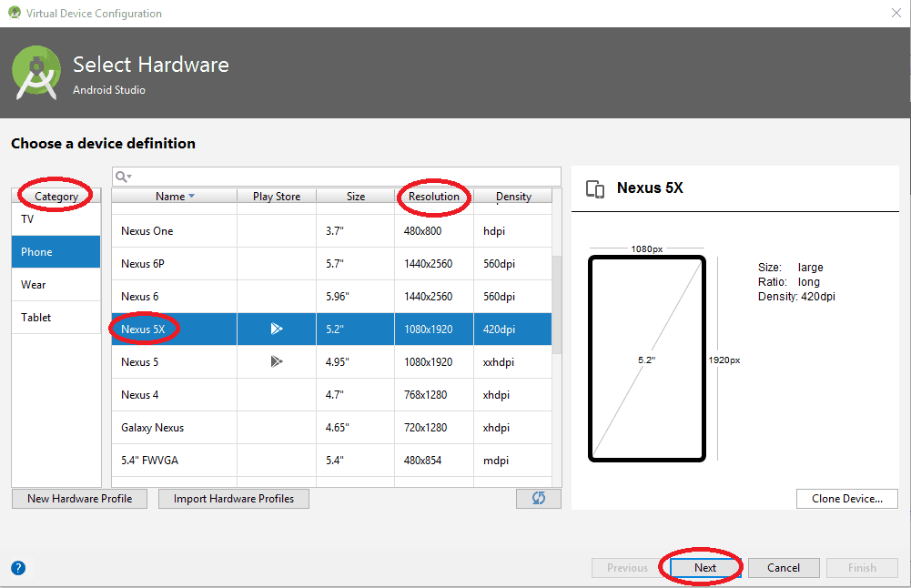The image size is (911, 588).
Task: Select the Nexus One device row
Action: pyautogui.click(x=332, y=230)
